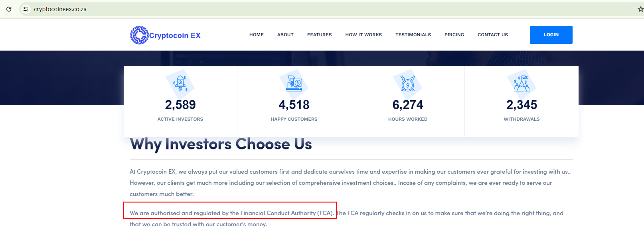Click the rocket icon above Active Investors

180,83
